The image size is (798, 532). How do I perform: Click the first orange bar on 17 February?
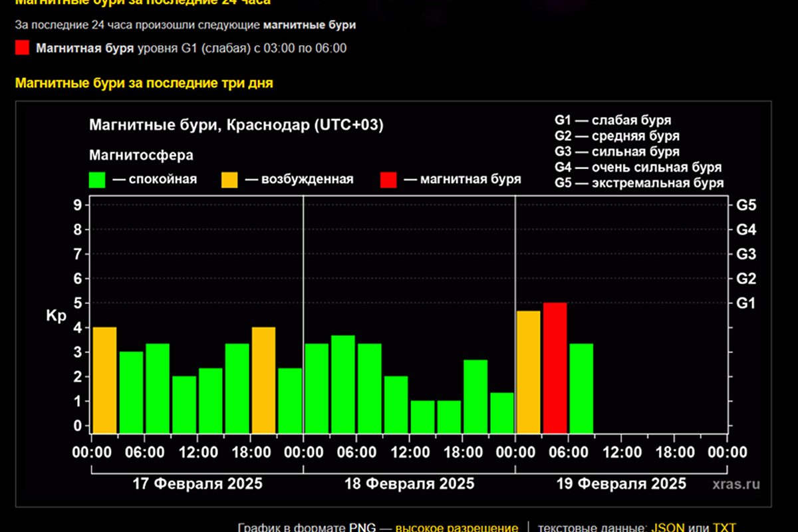click(x=104, y=379)
